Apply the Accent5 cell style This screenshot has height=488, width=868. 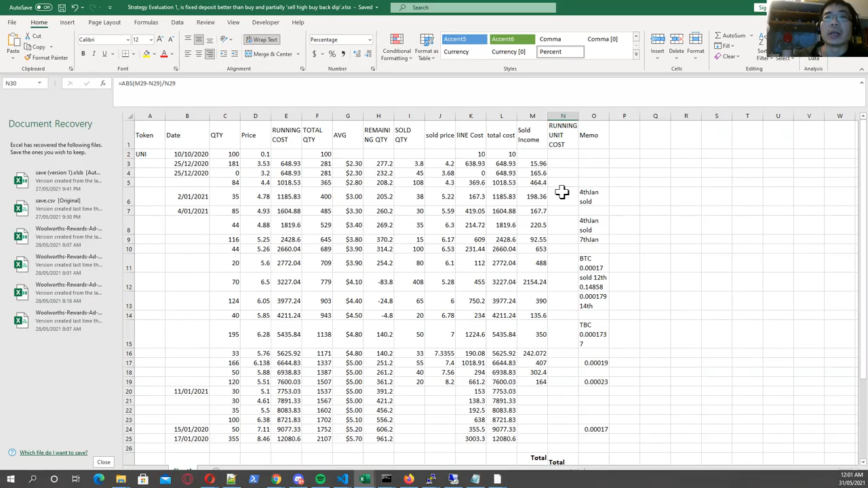[465, 39]
